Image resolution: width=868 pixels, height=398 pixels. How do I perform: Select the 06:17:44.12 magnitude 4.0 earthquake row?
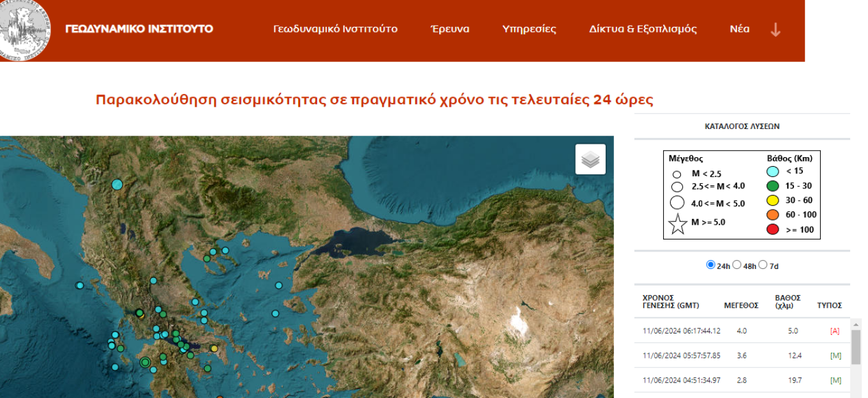point(742,331)
